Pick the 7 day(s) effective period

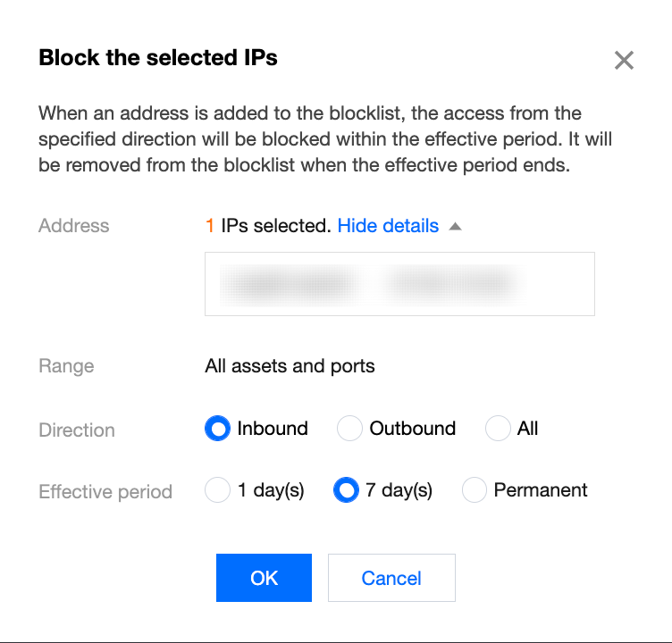(346, 490)
